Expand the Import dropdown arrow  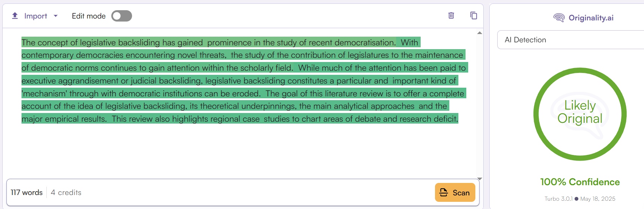pos(55,16)
